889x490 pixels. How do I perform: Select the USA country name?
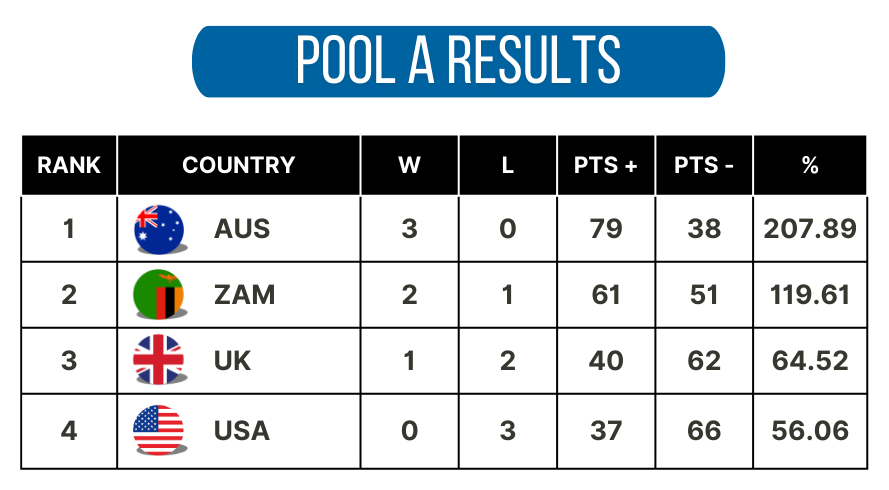pyautogui.click(x=242, y=431)
